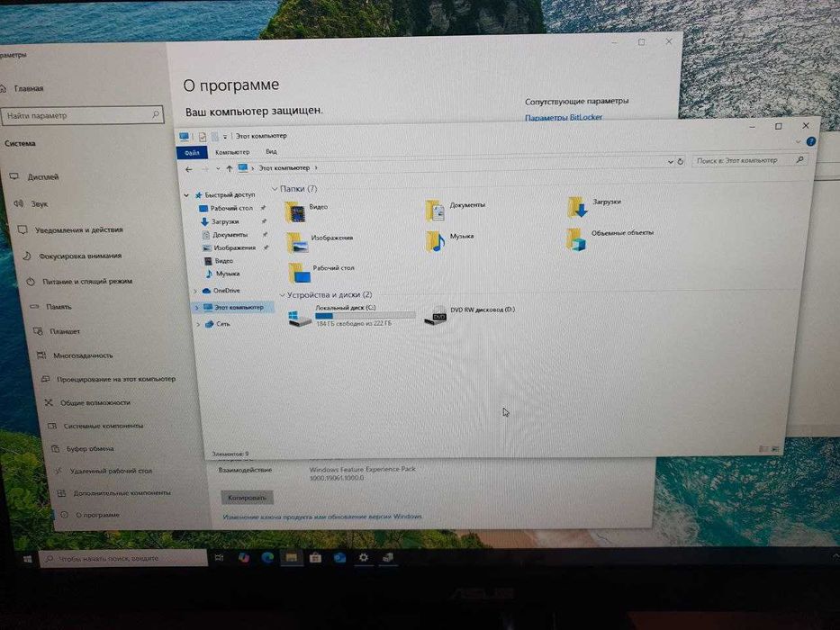The image size is (840, 630).
Task: Expand Этот компьютер tree node
Action: click(196, 308)
